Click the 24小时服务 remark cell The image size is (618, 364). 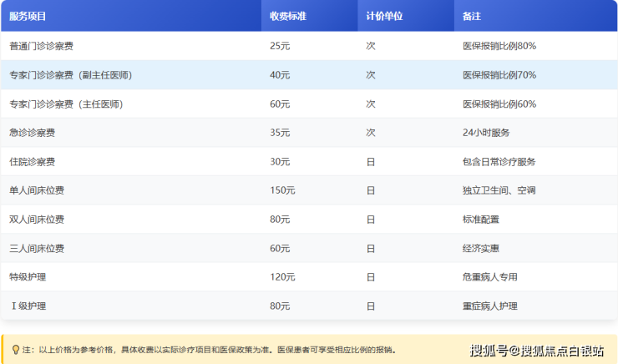(486, 133)
